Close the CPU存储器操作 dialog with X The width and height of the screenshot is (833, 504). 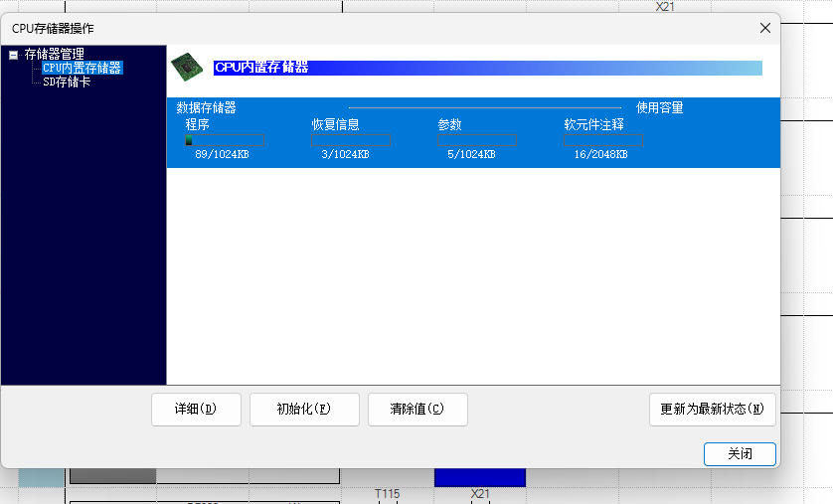764,28
